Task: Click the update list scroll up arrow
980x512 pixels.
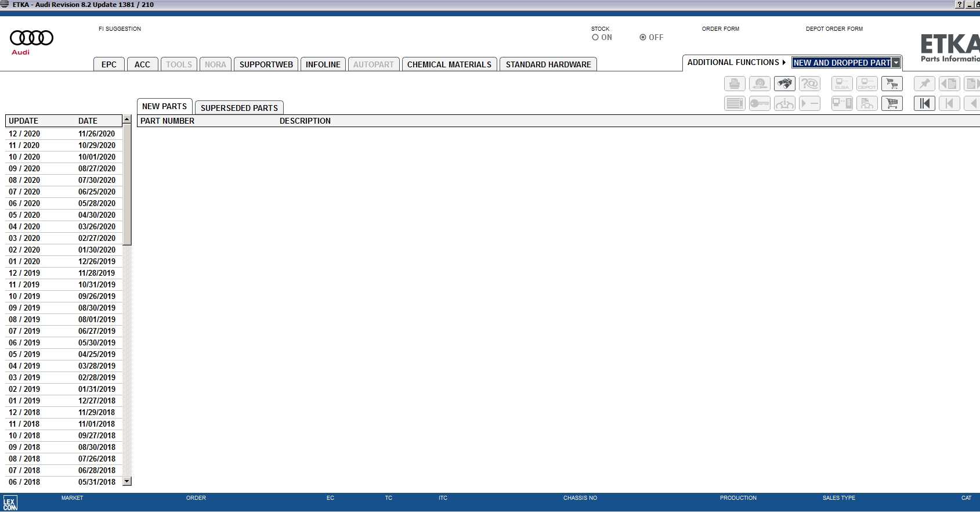Action: (x=127, y=119)
